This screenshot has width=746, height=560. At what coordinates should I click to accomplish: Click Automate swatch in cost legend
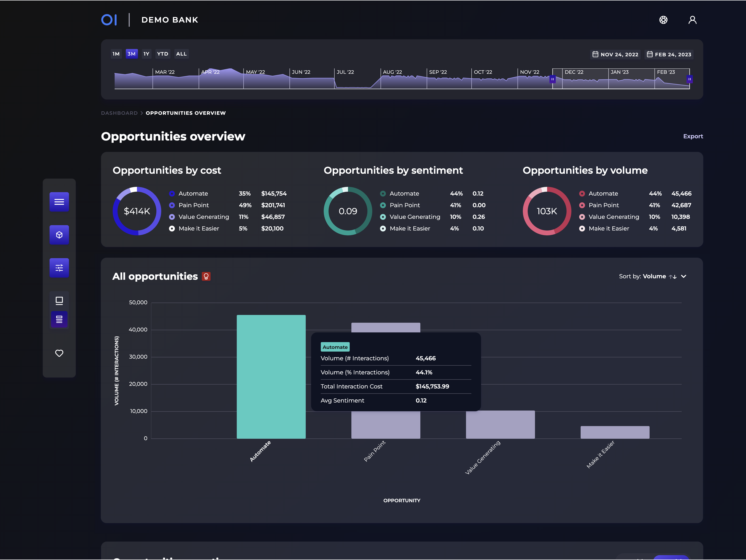pyautogui.click(x=172, y=194)
